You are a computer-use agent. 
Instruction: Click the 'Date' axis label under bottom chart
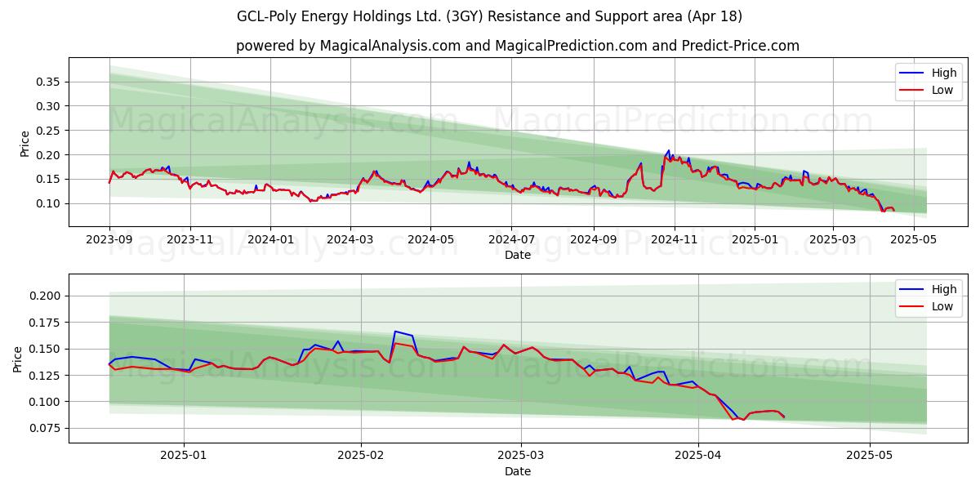pos(518,471)
